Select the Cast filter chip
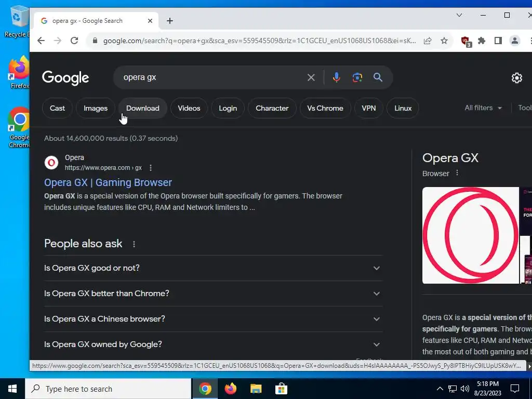Image resolution: width=532 pixels, height=399 pixels. coord(57,108)
